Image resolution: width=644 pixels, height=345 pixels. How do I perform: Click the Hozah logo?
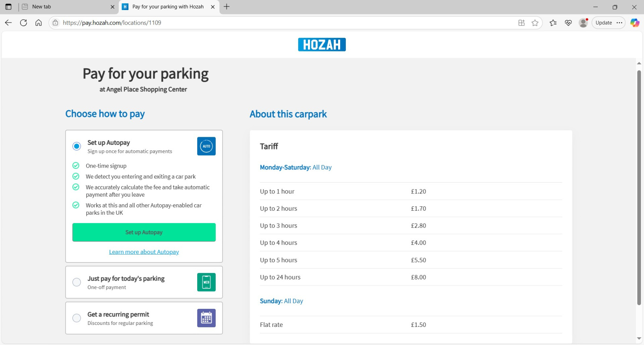pos(322,45)
